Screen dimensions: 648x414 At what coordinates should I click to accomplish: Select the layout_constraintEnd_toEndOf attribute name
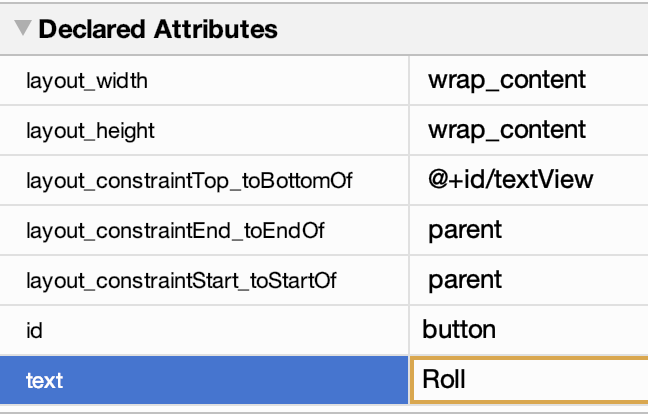click(175, 231)
